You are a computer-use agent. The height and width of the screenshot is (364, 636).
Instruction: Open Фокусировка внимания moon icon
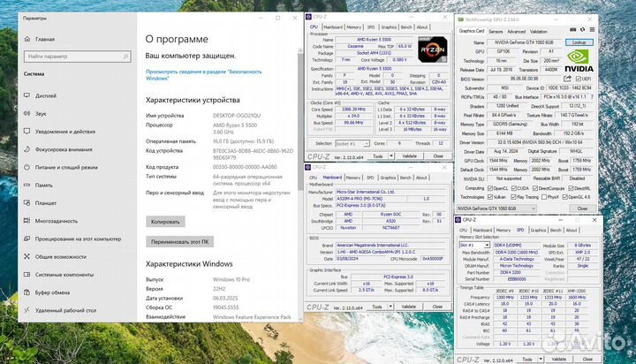pos(27,149)
